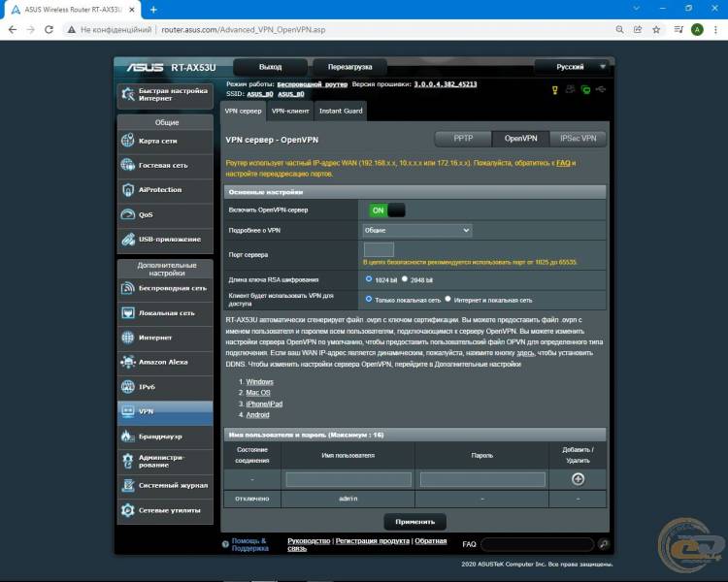This screenshot has width=728, height=582.
Task: Bookmark page with the star icon
Action: [x=656, y=30]
